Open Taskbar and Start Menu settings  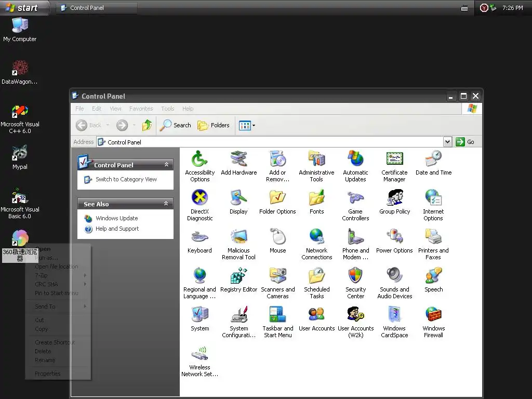[277, 322]
